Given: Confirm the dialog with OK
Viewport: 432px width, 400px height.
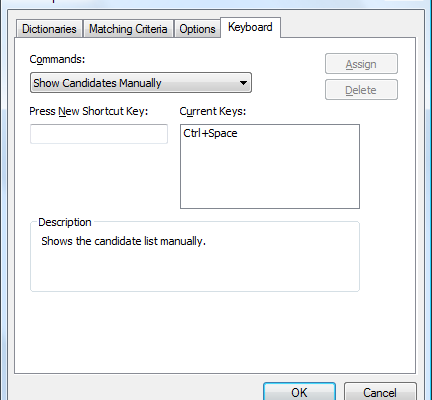Looking at the screenshot, I should coord(299,392).
